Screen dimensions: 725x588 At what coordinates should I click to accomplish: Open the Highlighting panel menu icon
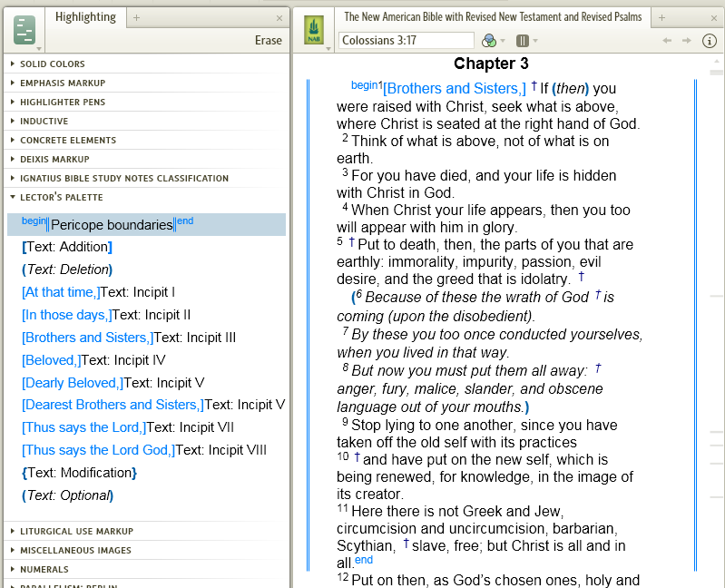pos(24,31)
